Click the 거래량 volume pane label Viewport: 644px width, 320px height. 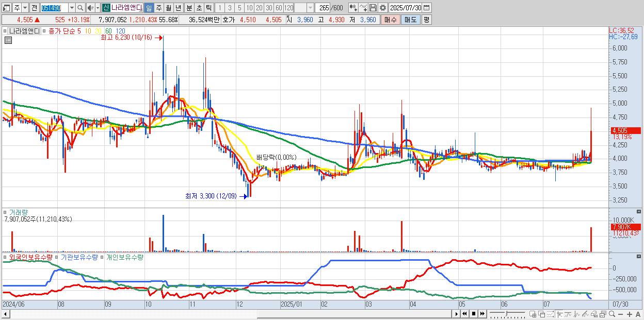[x=19, y=212]
